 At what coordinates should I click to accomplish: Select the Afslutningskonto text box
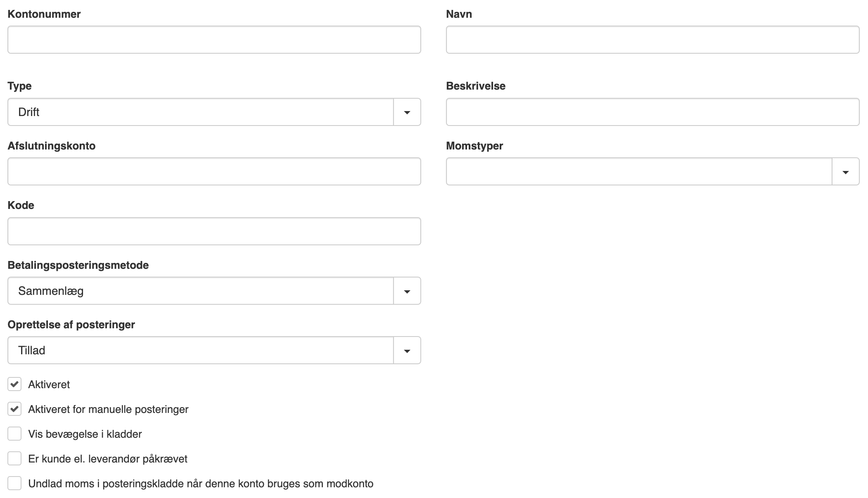coord(214,171)
